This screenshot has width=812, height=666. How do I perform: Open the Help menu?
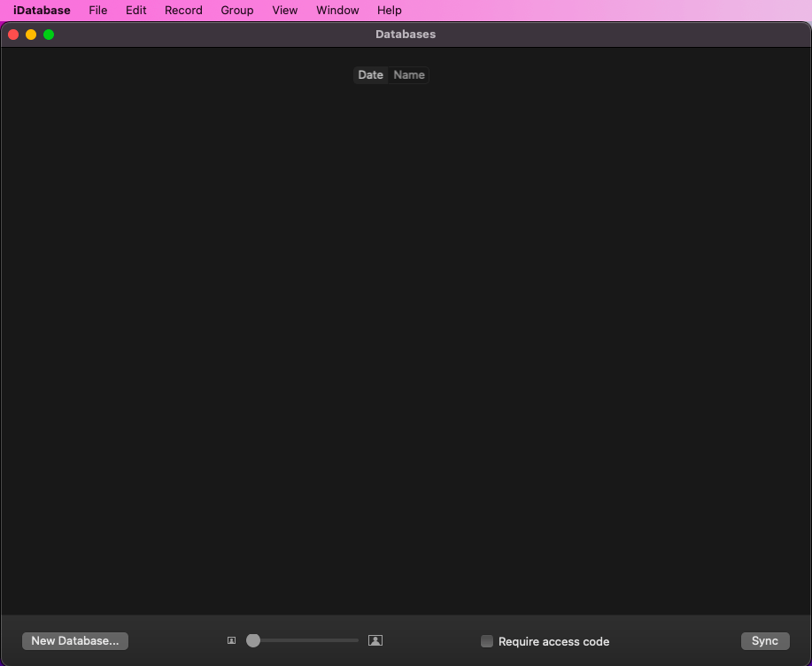point(390,11)
